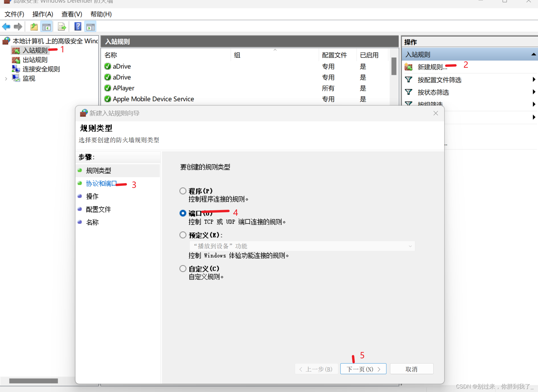
Task: Click the 新建规则 icon in the Actions pane
Action: tap(409, 67)
